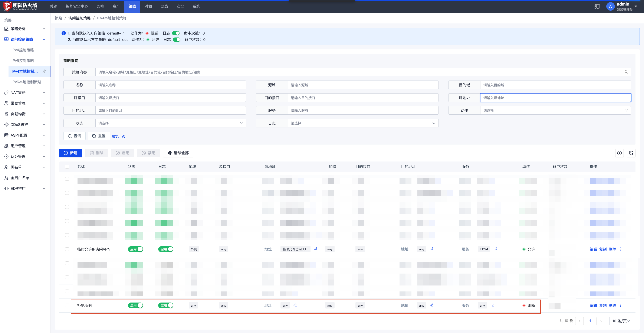
Task: Expand the EDR推广 sidebar group
Action: [25, 188]
